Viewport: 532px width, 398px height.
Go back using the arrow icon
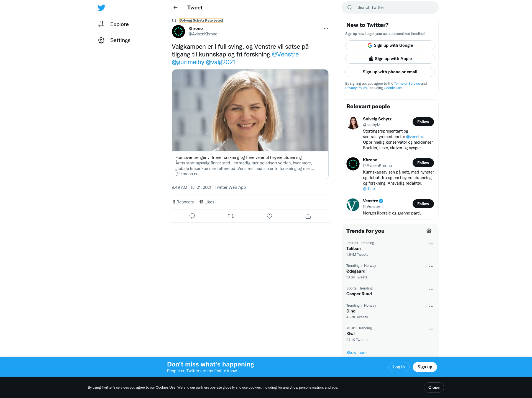[x=175, y=7]
